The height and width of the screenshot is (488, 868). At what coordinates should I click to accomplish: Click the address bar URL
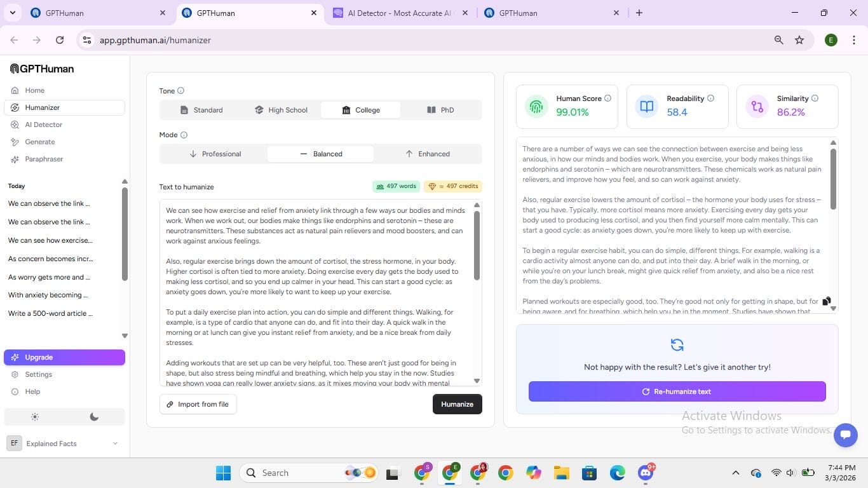[155, 40]
